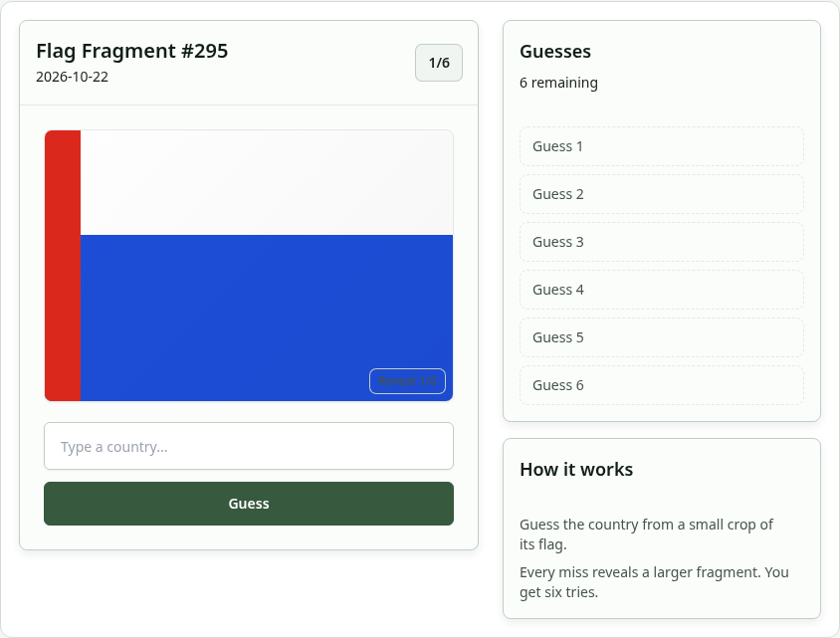Select the Guess 6 slot

662,385
